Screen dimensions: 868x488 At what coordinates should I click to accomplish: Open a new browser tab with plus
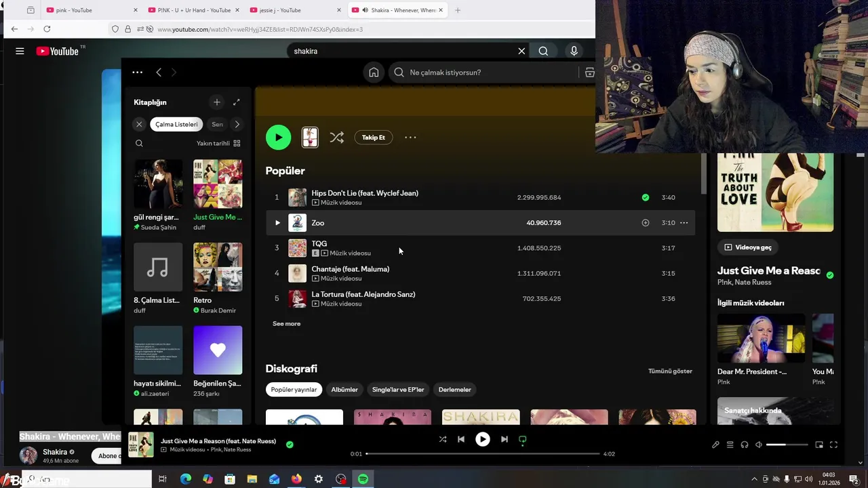point(458,10)
